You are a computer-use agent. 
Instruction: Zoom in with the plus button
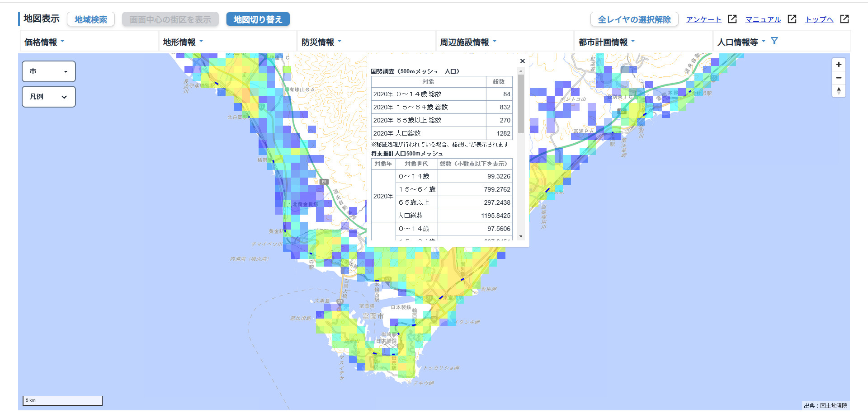(839, 65)
